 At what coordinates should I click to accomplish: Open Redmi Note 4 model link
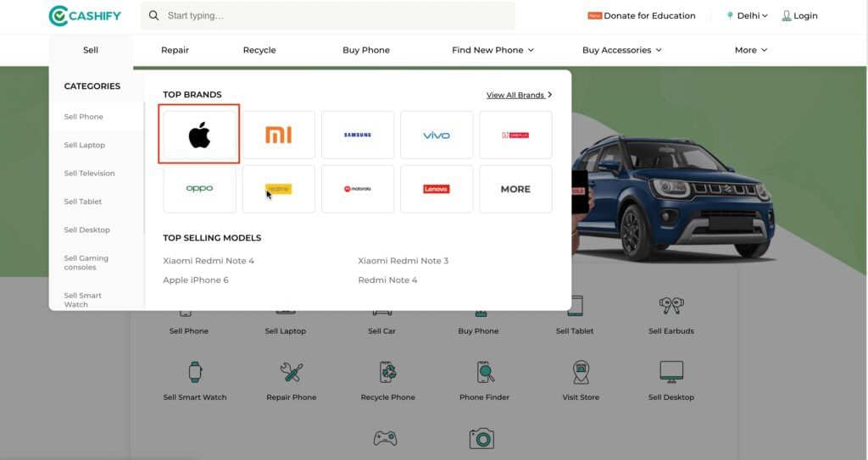(387, 280)
